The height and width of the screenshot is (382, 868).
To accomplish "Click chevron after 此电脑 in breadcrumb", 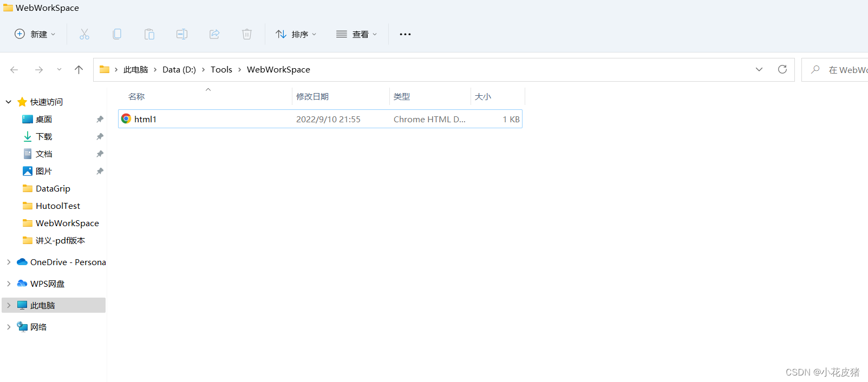I will coord(155,70).
